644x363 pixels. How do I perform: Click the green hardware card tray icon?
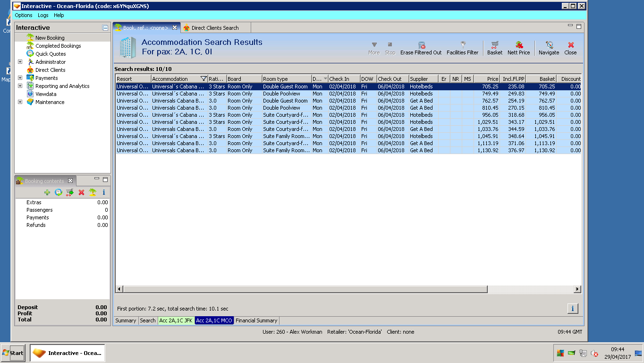pos(571,353)
